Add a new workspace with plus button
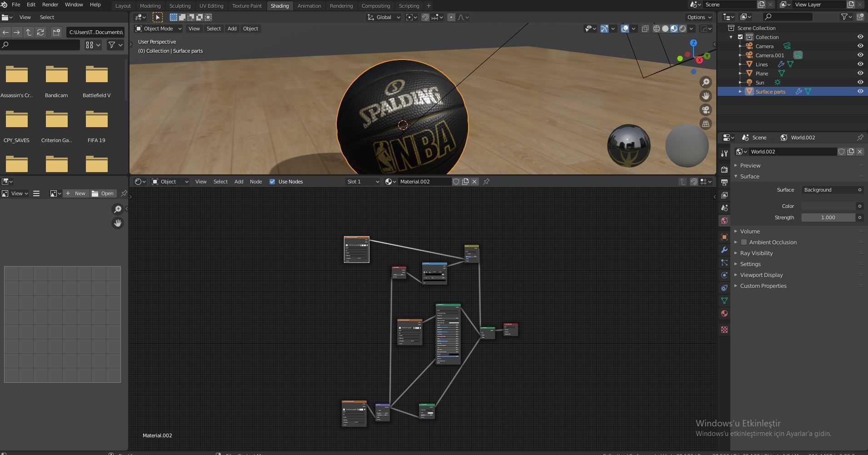Image resolution: width=868 pixels, height=455 pixels. (x=429, y=6)
